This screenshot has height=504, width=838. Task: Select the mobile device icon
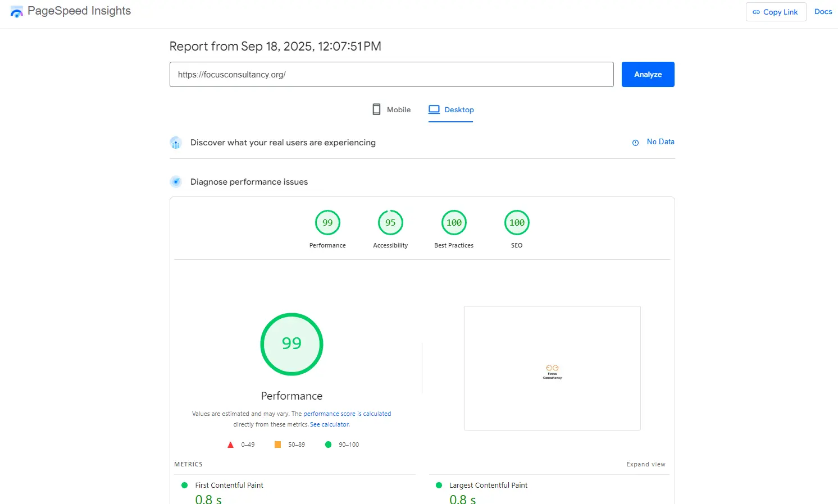point(376,109)
